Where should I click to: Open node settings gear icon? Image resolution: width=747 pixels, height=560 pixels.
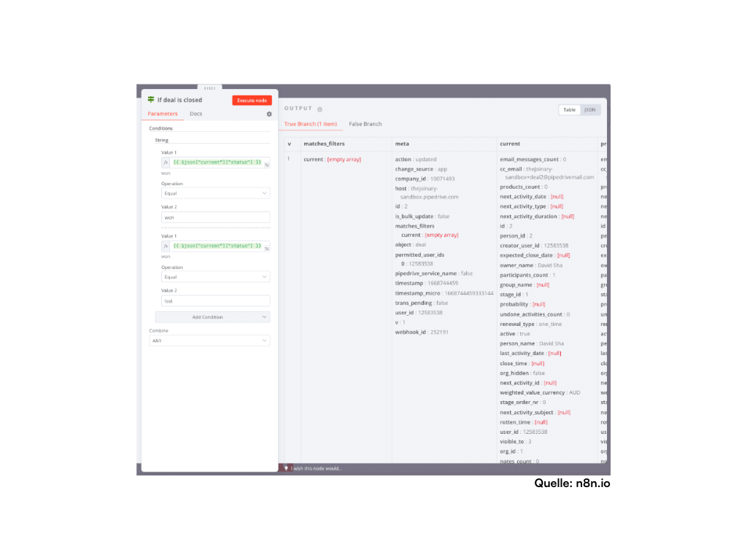268,114
